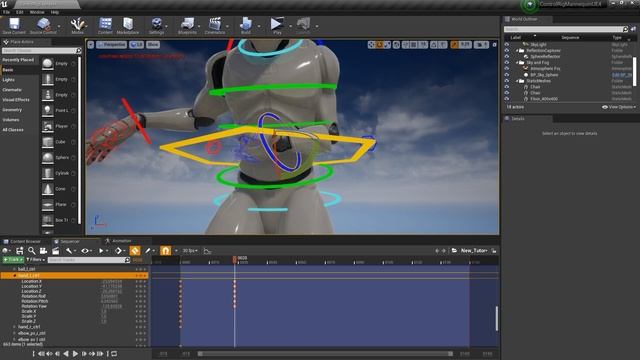Open the Window menu
The width and height of the screenshot is (640, 360).
point(37,12)
